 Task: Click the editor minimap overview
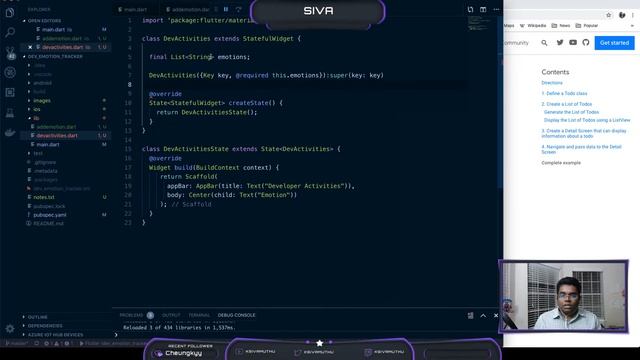click(478, 23)
